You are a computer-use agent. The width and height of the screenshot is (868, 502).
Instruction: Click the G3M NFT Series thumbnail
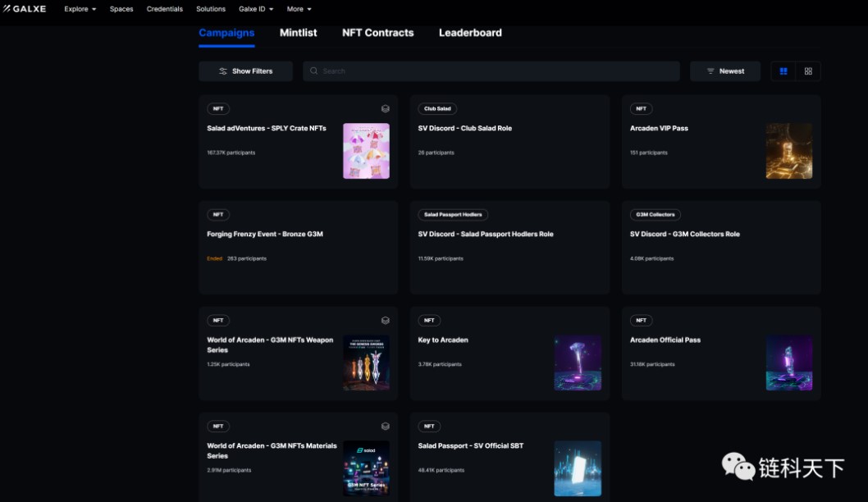(x=366, y=468)
